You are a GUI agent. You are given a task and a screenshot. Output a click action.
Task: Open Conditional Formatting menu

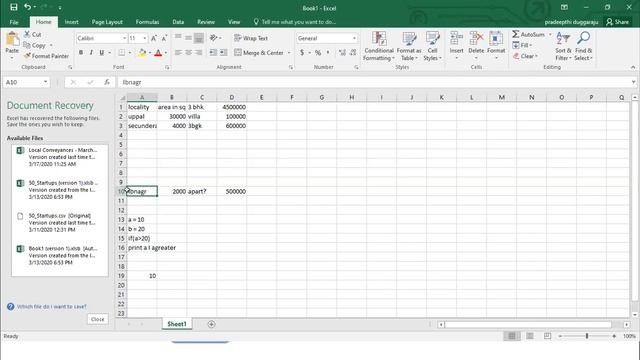(x=379, y=46)
